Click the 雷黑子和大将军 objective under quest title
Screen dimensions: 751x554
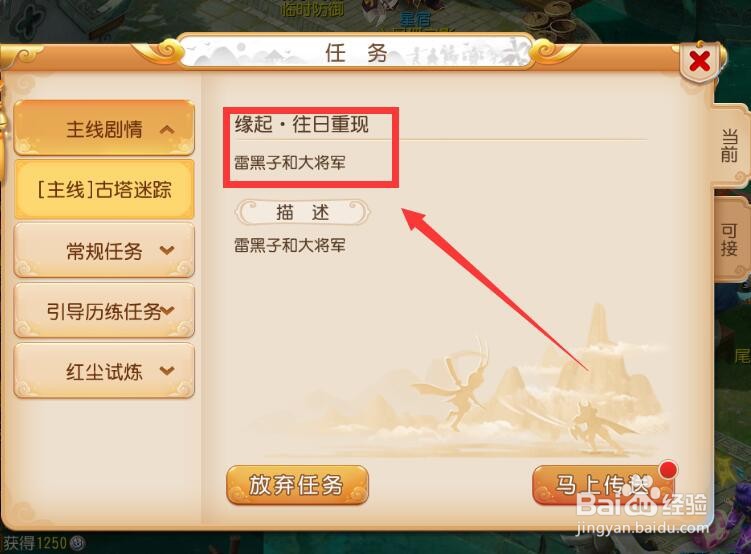(290, 163)
